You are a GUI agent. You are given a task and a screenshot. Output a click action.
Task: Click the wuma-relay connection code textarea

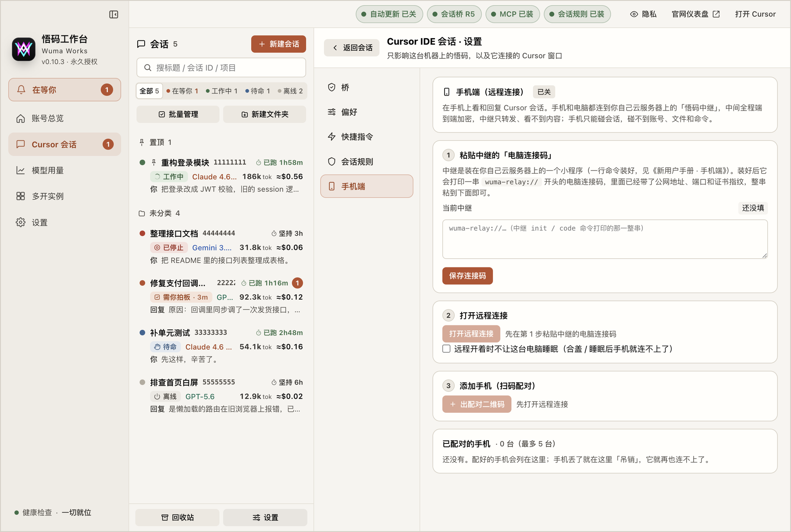605,239
